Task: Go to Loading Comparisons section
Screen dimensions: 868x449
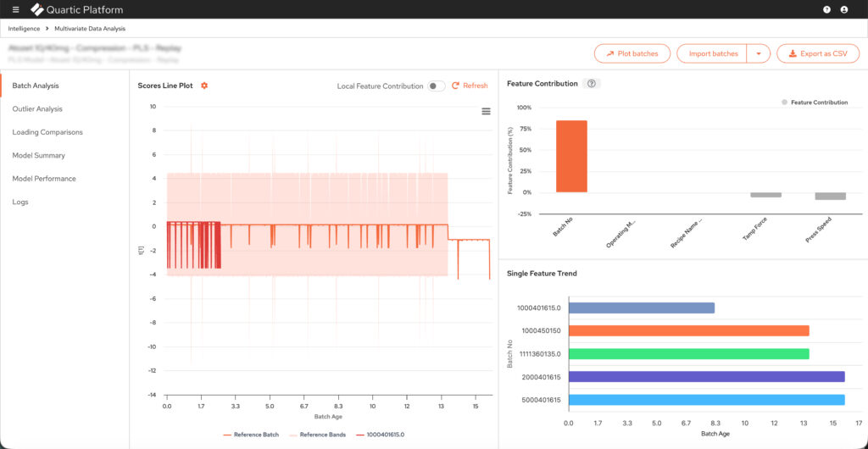Action: click(x=47, y=132)
